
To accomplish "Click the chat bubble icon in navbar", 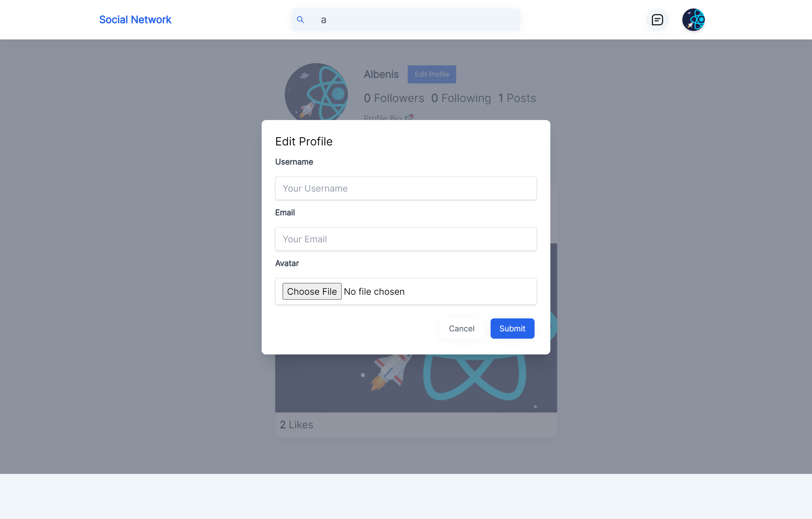I will pos(657,19).
